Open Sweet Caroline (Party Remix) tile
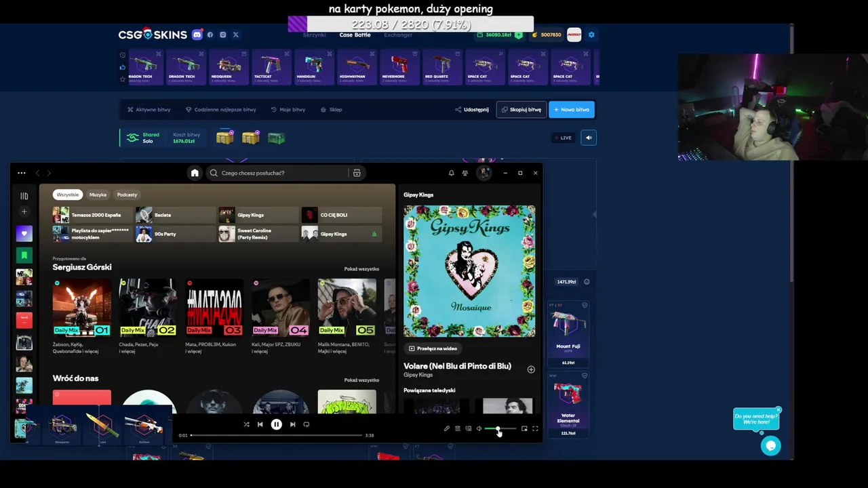 [258, 234]
